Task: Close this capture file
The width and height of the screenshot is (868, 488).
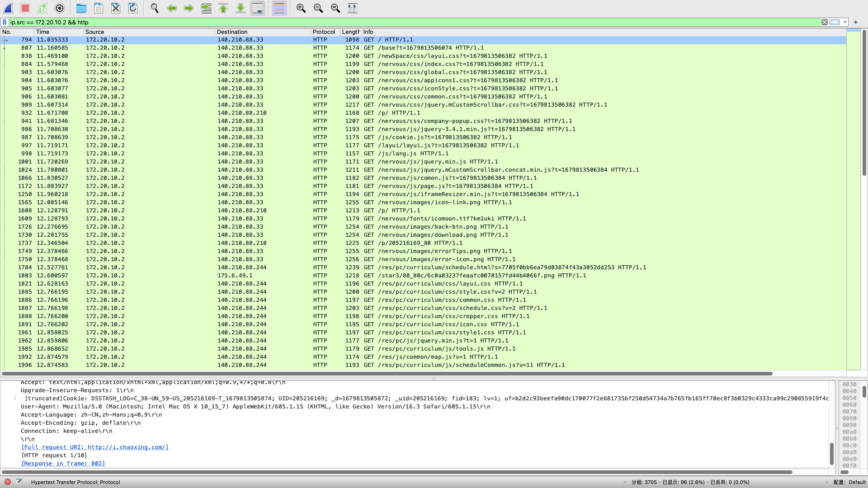Action: (x=116, y=8)
